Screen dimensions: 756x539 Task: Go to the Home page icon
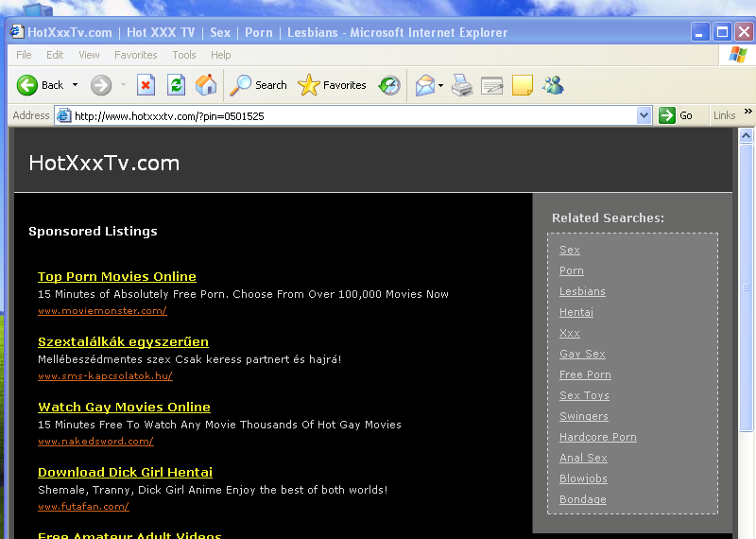(x=206, y=85)
